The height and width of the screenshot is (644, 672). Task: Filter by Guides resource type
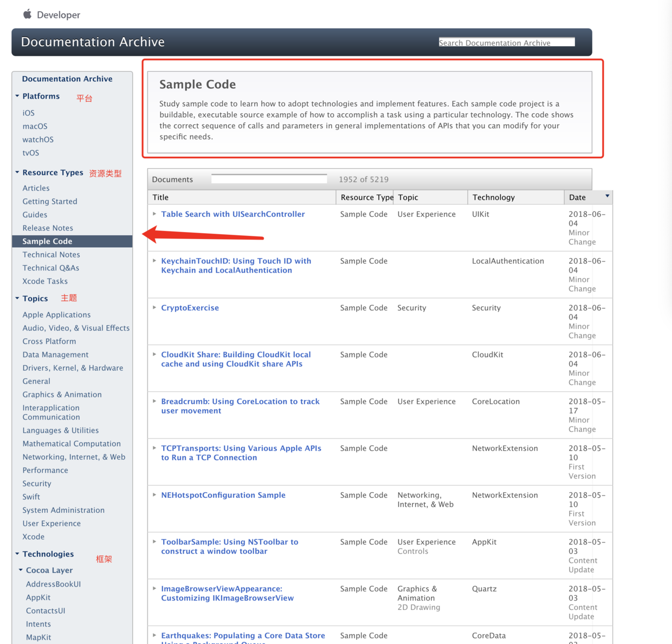(35, 215)
